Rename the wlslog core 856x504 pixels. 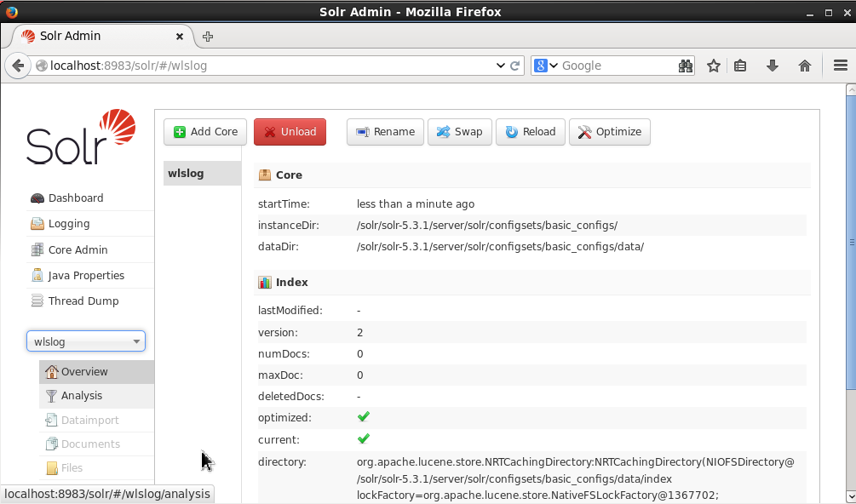[386, 132]
